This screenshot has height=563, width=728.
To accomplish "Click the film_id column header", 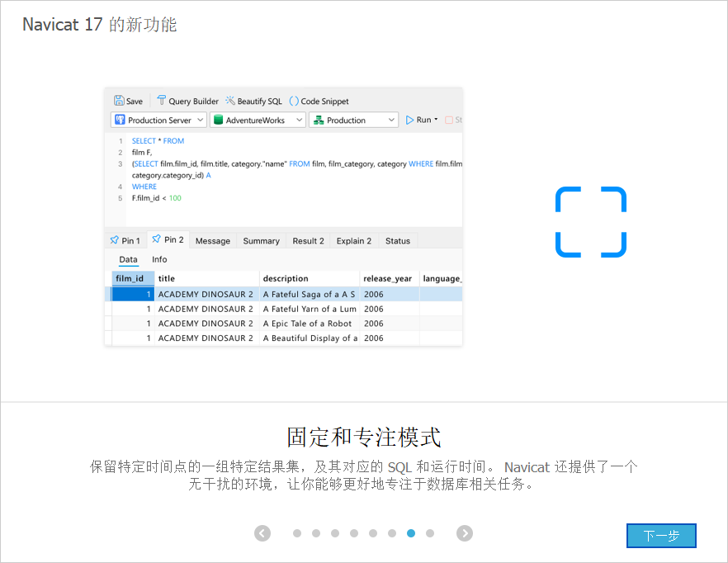I will [133, 278].
